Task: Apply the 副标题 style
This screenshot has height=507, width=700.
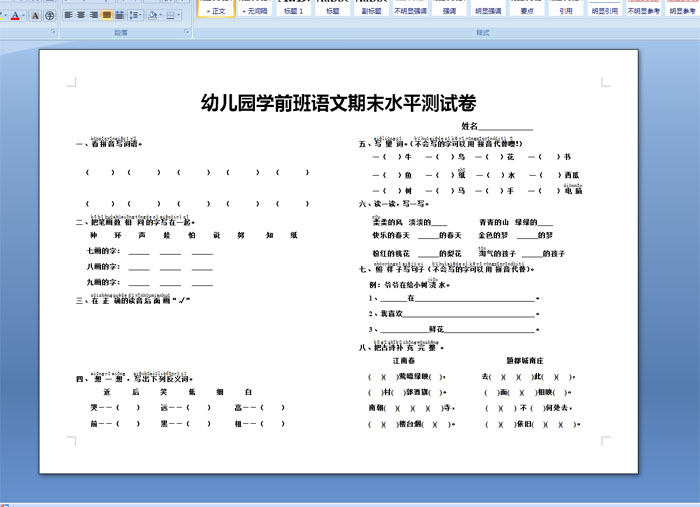Action: point(371,8)
